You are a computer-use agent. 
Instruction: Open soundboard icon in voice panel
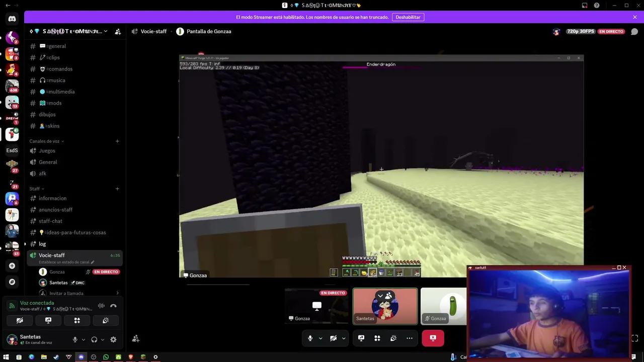click(106, 320)
